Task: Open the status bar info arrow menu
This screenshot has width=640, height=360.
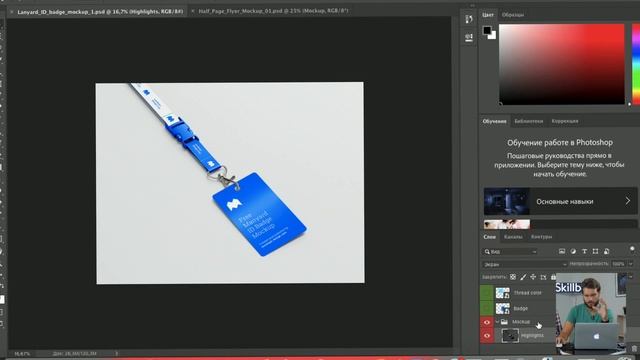Action: 116,353
